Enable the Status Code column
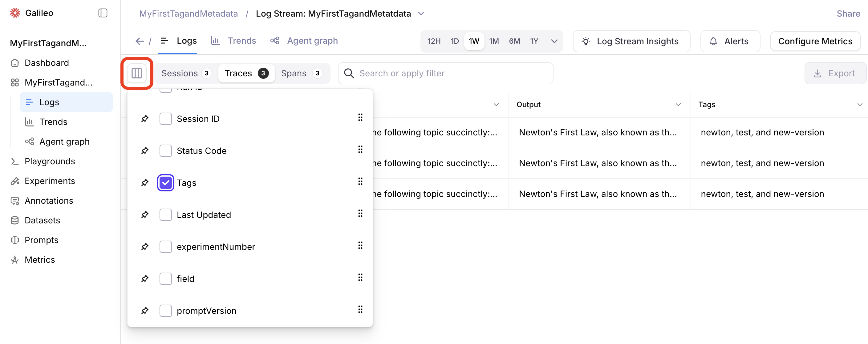Image resolution: width=868 pixels, height=344 pixels. coord(165,150)
